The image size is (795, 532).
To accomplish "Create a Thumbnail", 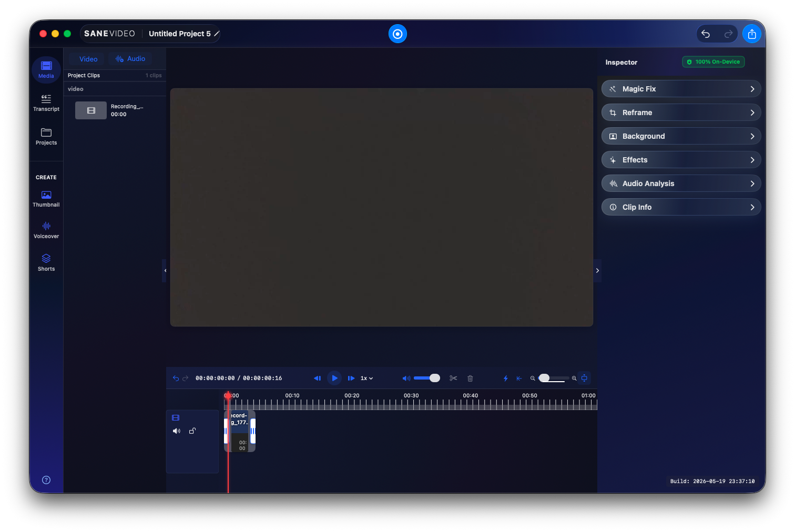I will pos(46,199).
